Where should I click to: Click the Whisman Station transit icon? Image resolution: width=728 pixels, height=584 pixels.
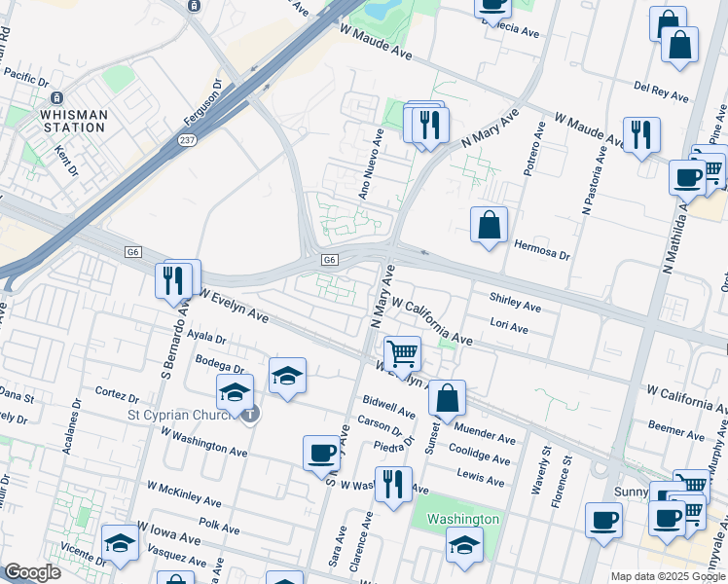pos(57,98)
